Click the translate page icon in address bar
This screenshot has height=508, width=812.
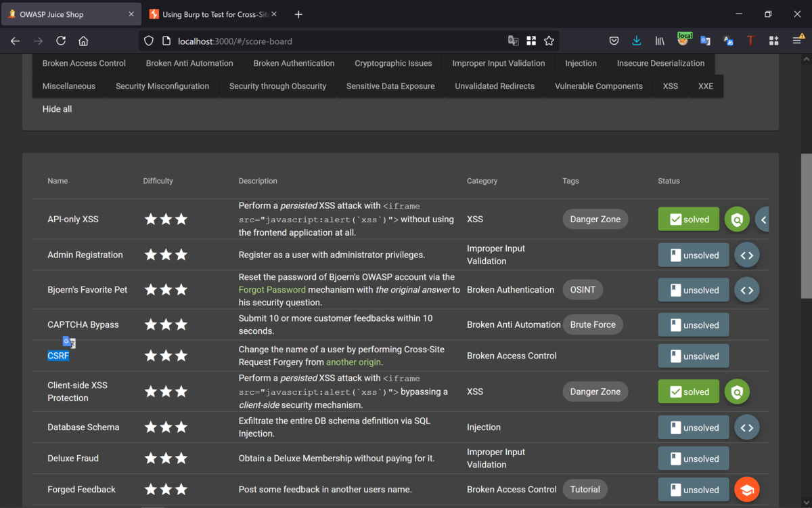pyautogui.click(x=514, y=41)
